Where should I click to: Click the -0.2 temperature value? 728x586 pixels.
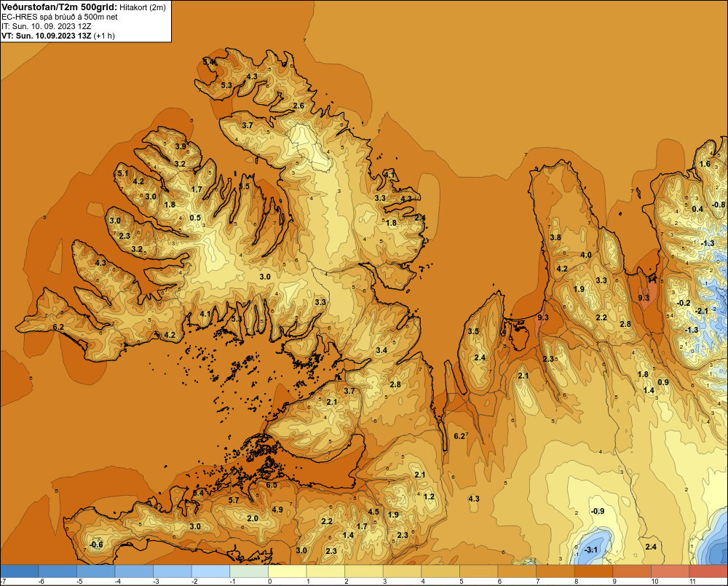pos(683,304)
